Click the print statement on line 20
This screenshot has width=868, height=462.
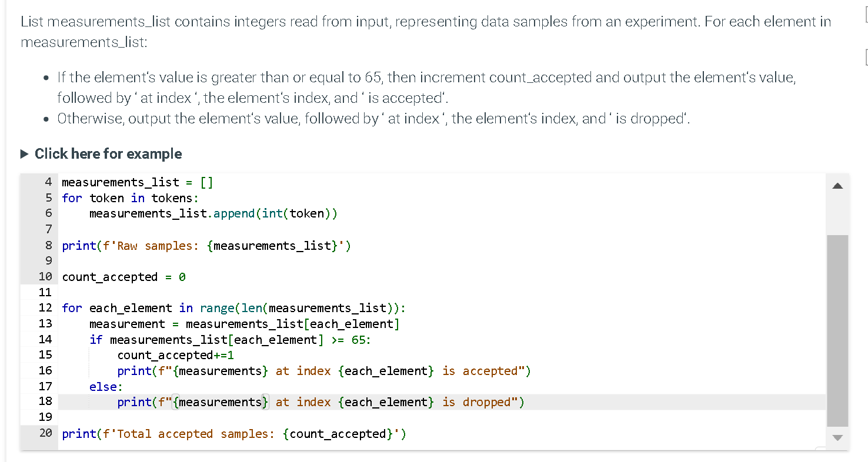coord(234,433)
